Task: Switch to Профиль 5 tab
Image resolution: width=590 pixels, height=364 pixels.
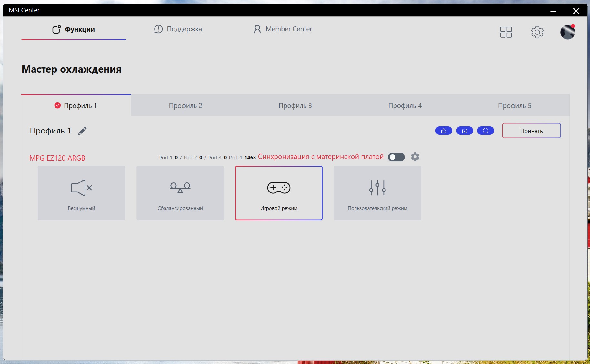Action: (515, 105)
